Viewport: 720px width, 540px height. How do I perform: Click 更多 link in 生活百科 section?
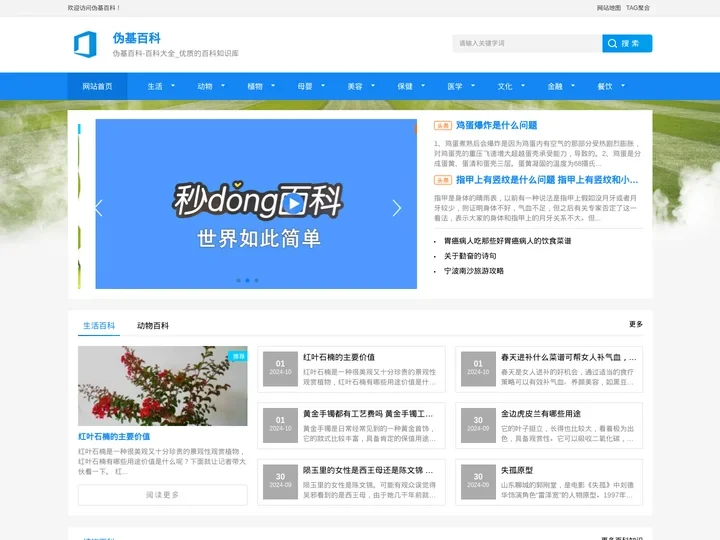click(636, 324)
